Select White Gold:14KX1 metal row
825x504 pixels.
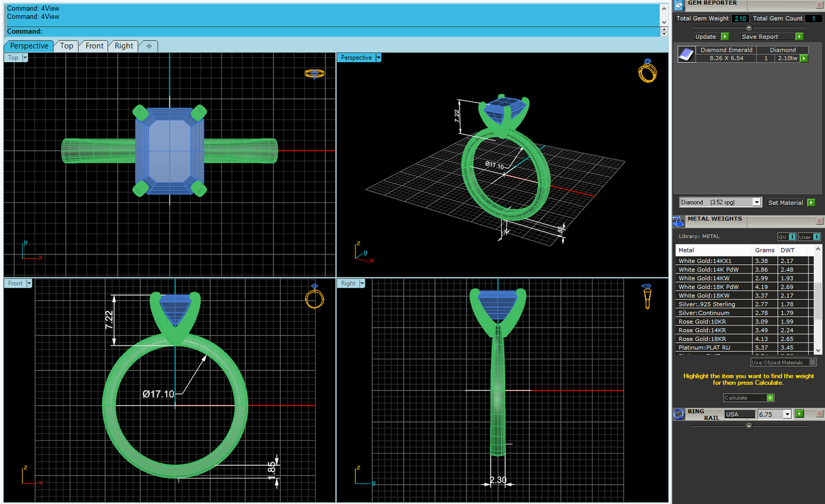(744, 261)
